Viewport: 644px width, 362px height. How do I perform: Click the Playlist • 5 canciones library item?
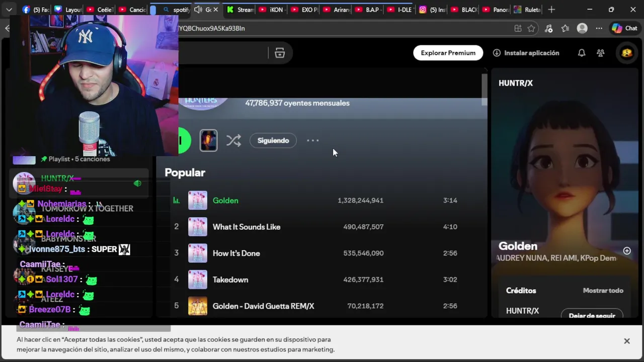(78, 159)
